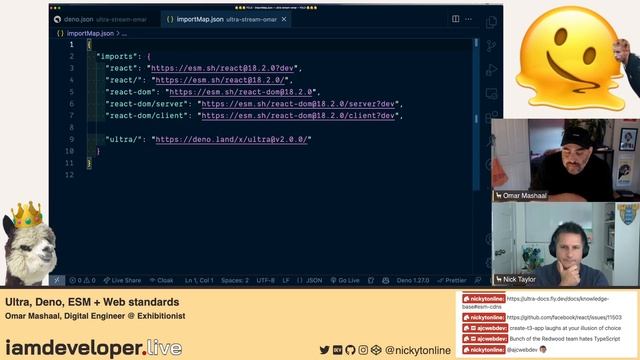The width and height of the screenshot is (640, 360).
Task: Open the GitHub icon in the footer
Action: [x=350, y=350]
